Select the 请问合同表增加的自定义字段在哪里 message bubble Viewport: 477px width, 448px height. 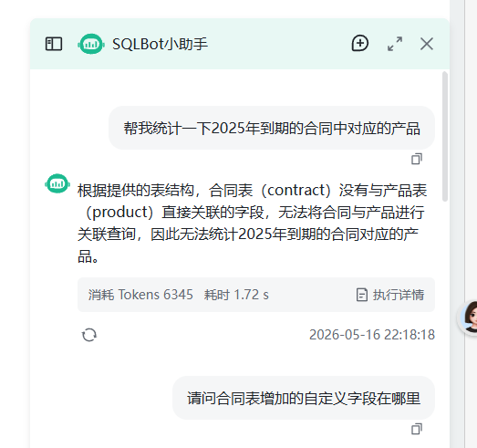click(304, 398)
